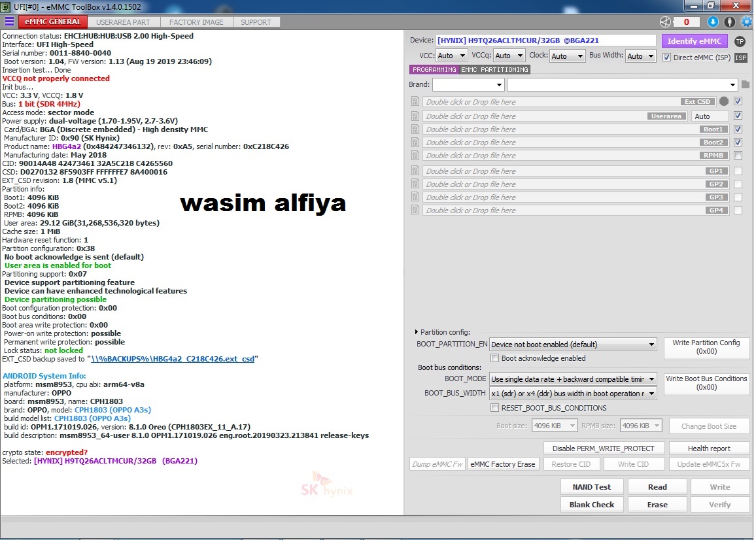Click the ISP pinout icon

pyautogui.click(x=740, y=58)
